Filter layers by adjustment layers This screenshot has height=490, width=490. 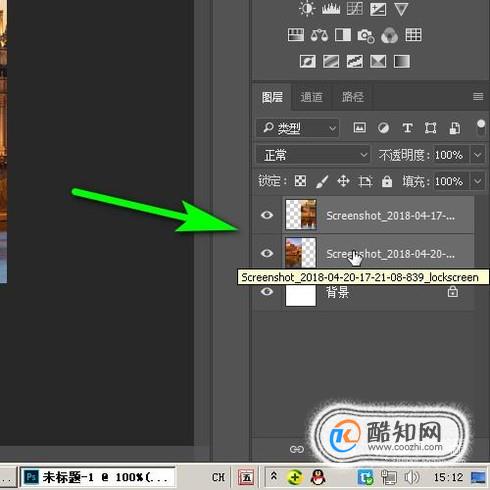tap(383, 128)
